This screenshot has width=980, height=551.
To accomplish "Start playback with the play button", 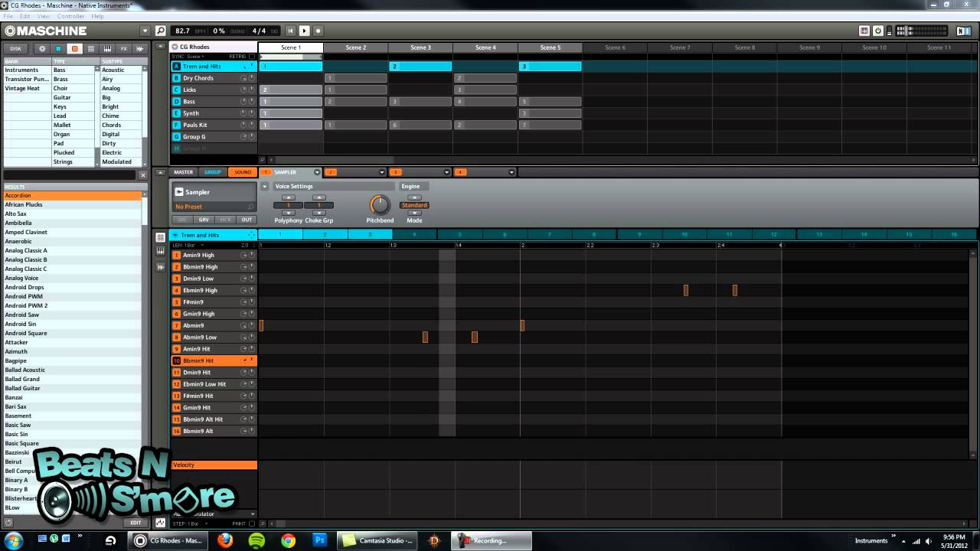I will coord(304,31).
